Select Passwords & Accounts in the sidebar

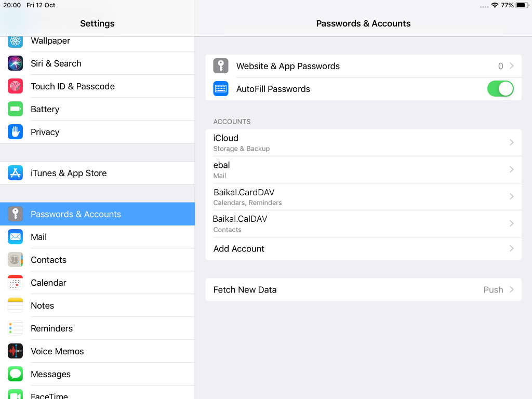pos(76,214)
